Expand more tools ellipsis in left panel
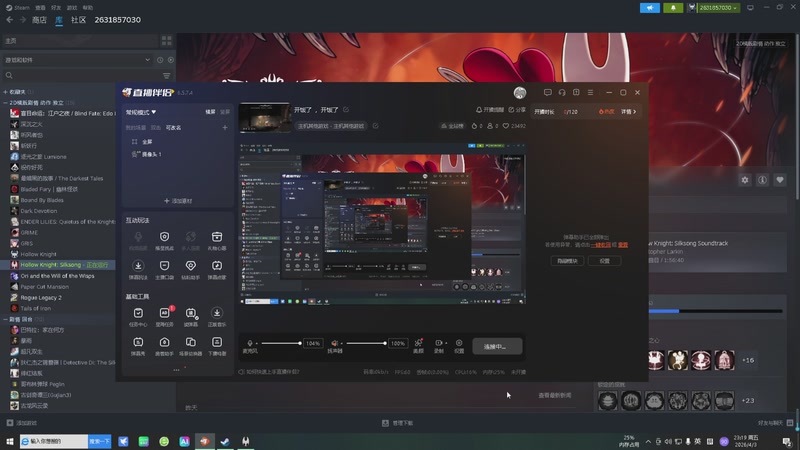This screenshot has width=800, height=450. pos(177,370)
